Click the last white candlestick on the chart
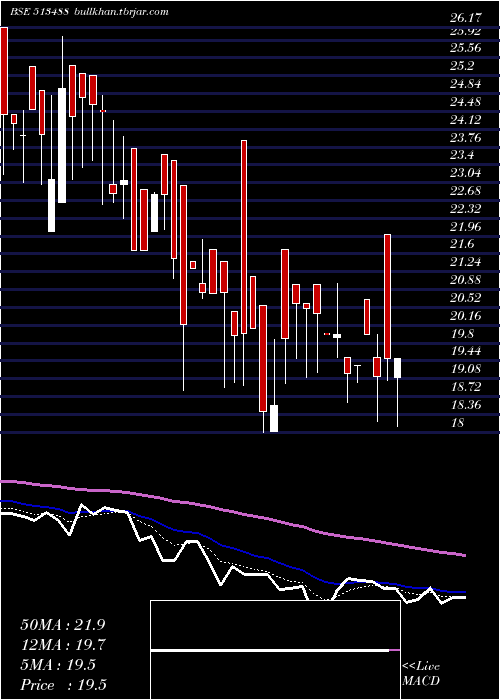The height and width of the screenshot is (700, 500). pos(397,368)
